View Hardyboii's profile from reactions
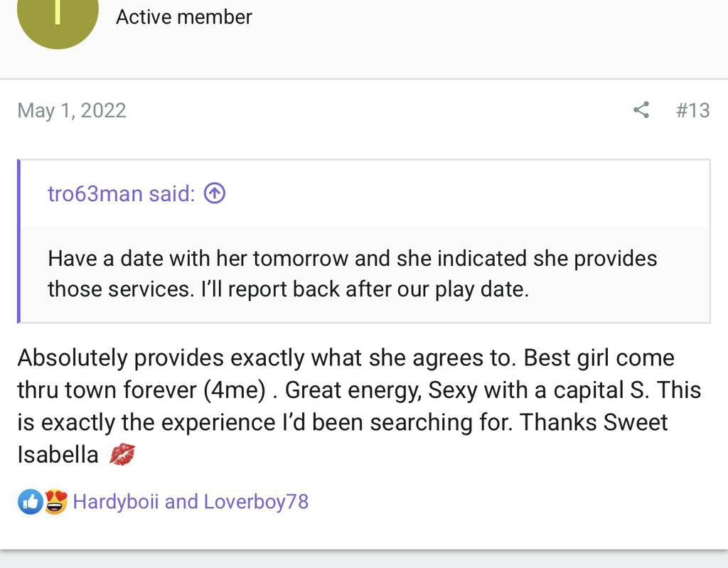Image resolution: width=728 pixels, height=568 pixels. coord(116,502)
